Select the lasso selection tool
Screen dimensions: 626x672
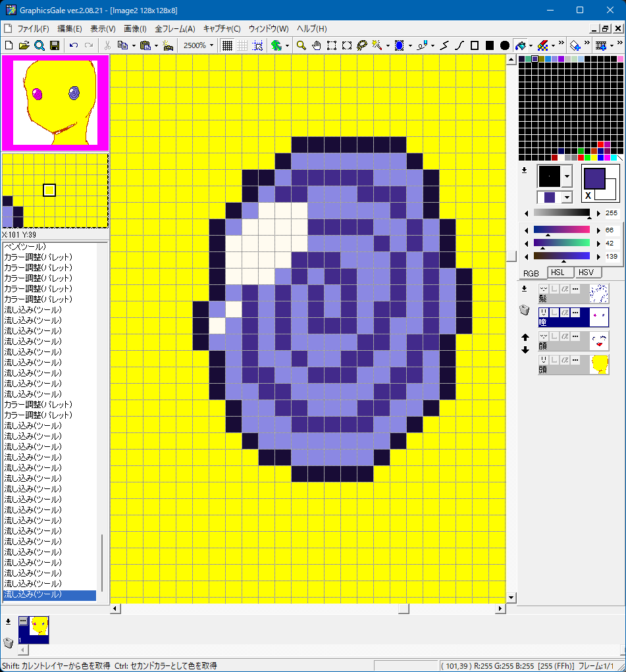point(362,45)
